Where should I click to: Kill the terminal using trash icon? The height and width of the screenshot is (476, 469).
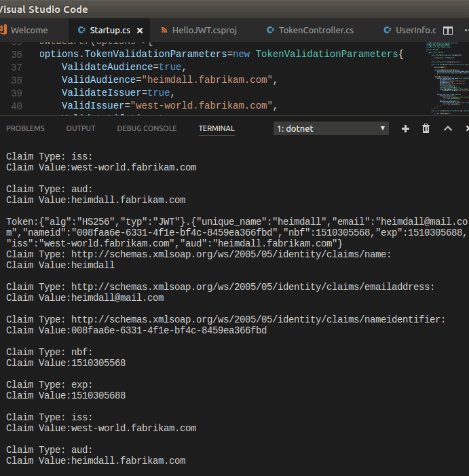426,128
